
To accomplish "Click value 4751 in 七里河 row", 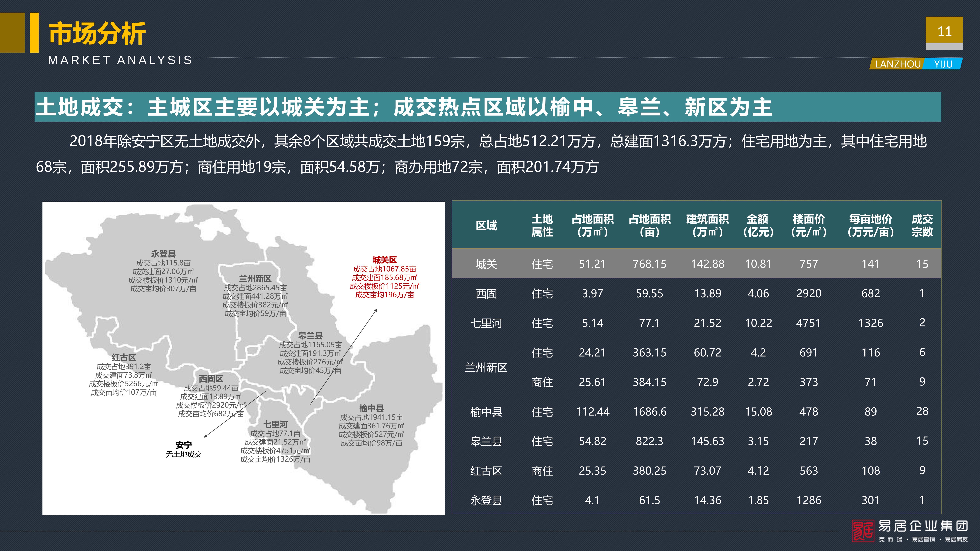I will point(809,323).
